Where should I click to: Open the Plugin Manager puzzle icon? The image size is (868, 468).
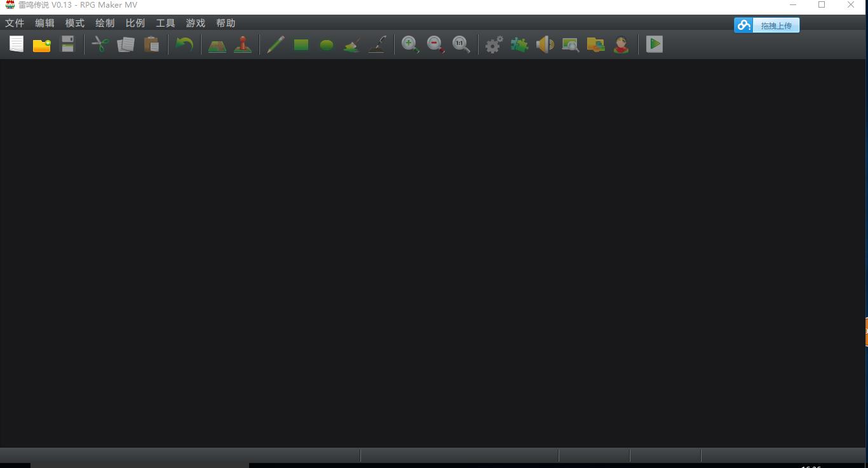click(x=520, y=45)
